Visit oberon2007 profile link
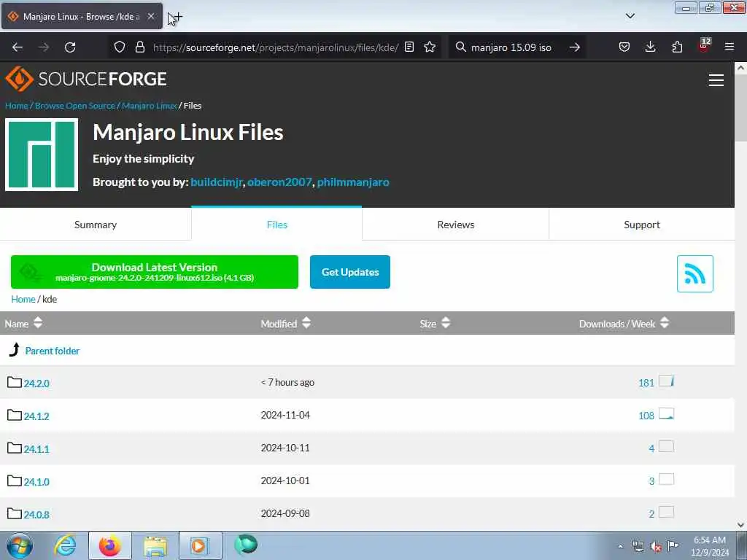Screen dimensions: 747x560 tap(279, 182)
